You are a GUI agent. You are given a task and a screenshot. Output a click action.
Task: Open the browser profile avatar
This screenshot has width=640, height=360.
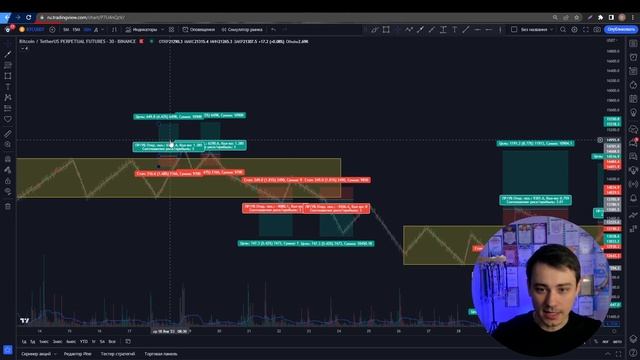[x=622, y=18]
